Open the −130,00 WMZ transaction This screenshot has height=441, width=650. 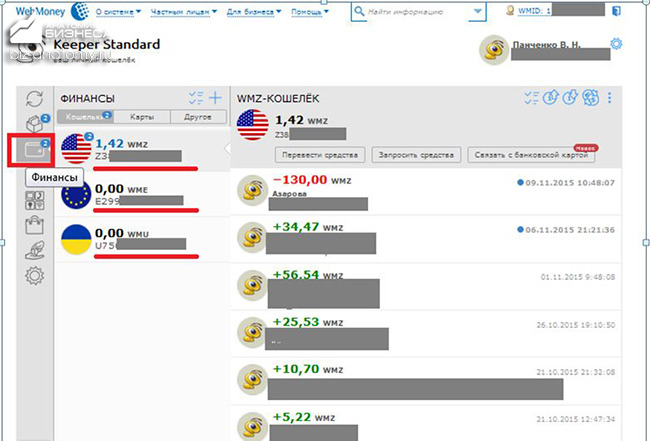[426, 191]
